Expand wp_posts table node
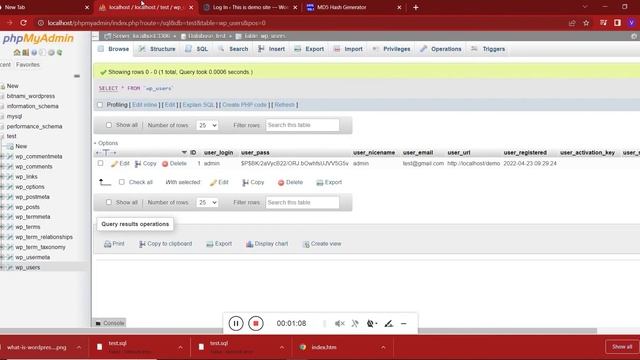 pos(2,207)
